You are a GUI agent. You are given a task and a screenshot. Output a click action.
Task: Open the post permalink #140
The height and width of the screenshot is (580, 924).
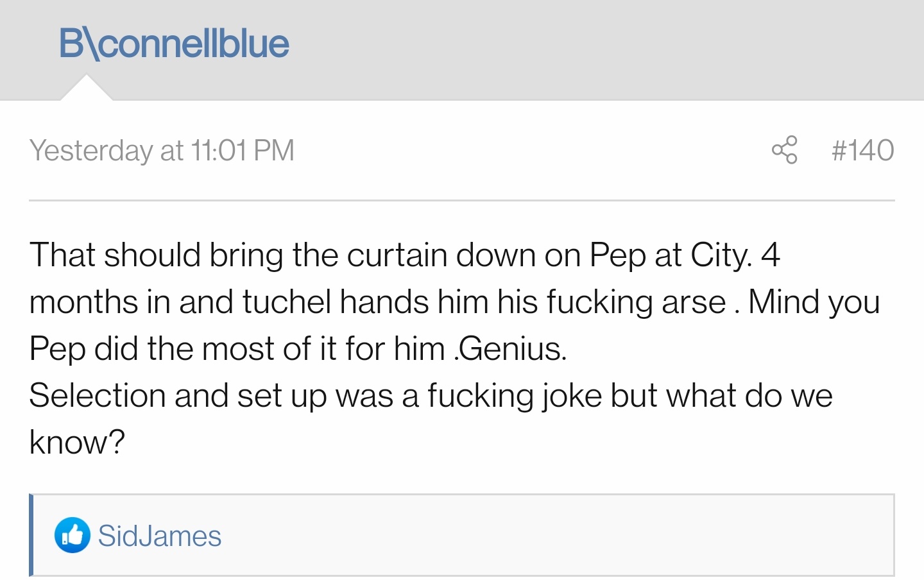[862, 150]
